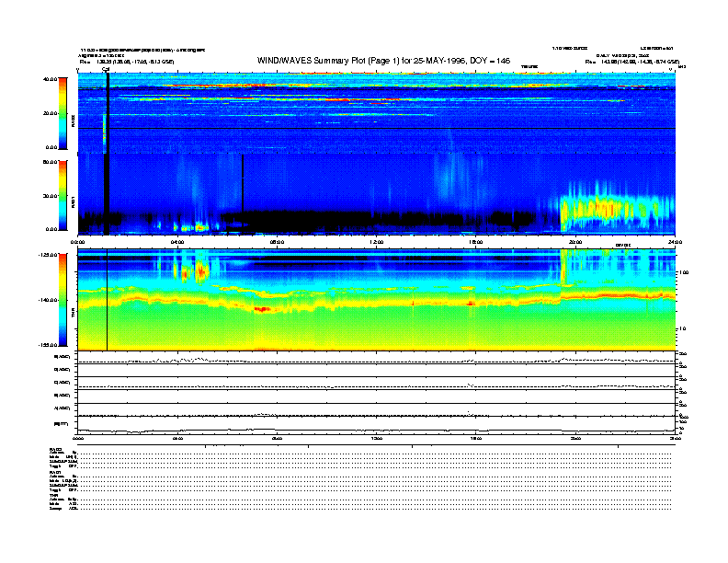Click the 20:00 tick label under bottom line plots
This screenshot has width=728, height=563.
575,439
